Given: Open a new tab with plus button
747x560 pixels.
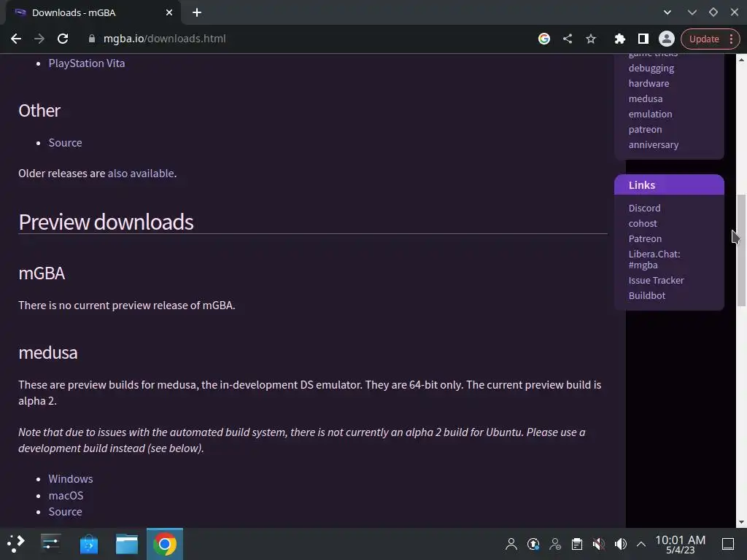Looking at the screenshot, I should pos(197,13).
